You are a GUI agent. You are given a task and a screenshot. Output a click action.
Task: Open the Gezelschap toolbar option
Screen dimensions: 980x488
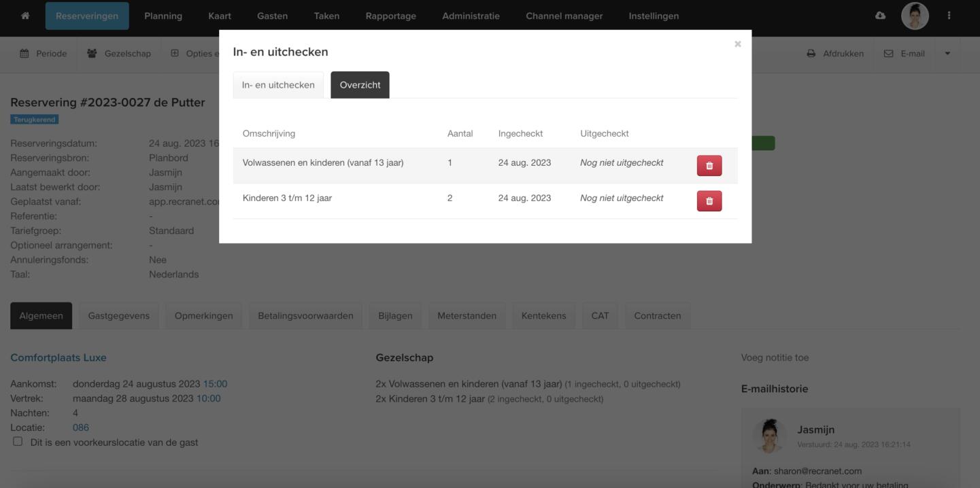[x=119, y=54]
